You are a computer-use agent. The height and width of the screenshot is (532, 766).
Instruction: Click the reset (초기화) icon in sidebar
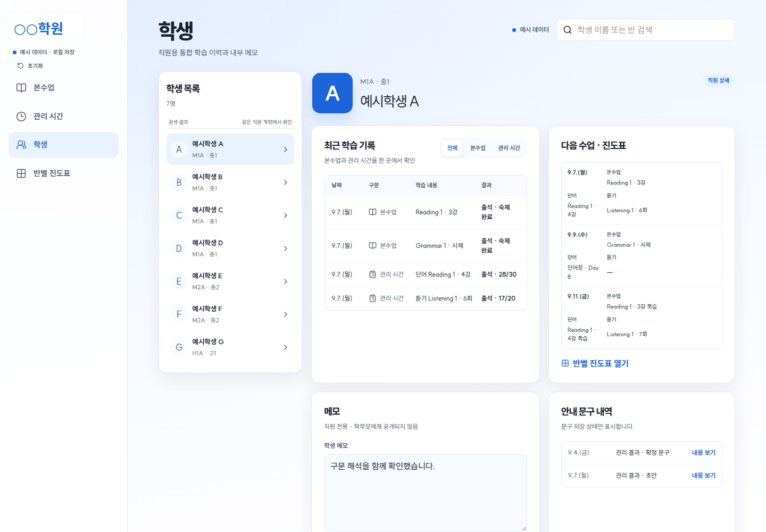[20, 66]
